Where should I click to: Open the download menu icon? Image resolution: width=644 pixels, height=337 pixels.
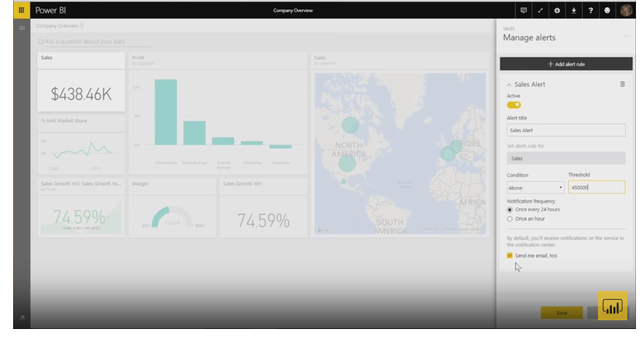(574, 11)
